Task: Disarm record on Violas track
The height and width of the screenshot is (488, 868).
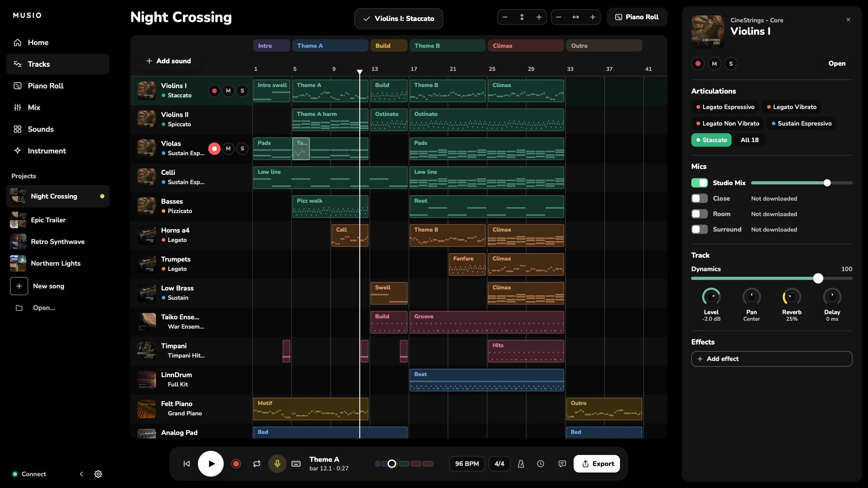Action: click(215, 148)
